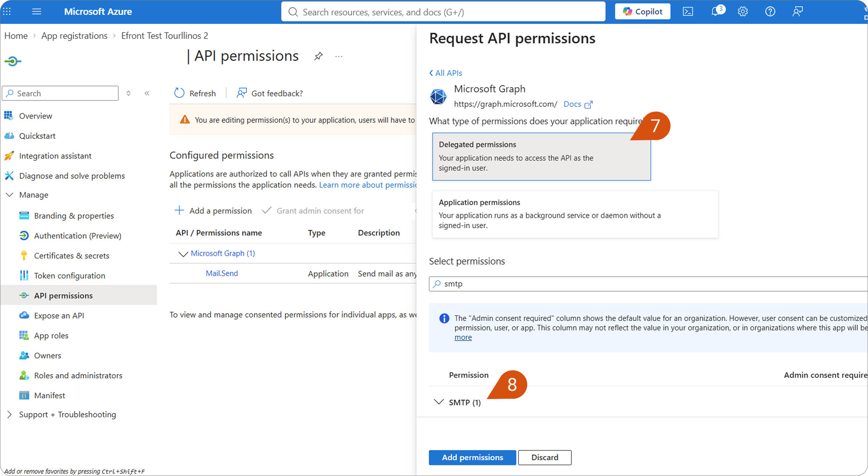868x476 pixels.
Task: Open API permissions in sidebar
Action: coord(78,295)
